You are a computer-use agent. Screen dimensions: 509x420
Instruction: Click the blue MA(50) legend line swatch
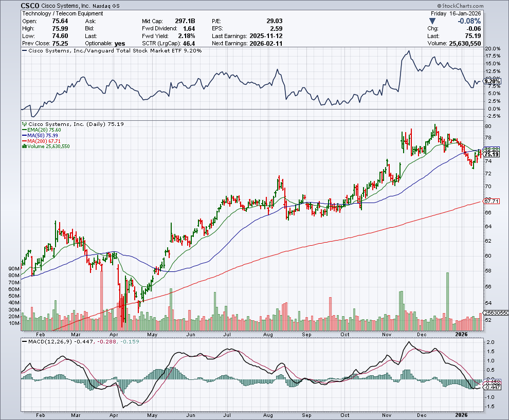tap(24, 135)
